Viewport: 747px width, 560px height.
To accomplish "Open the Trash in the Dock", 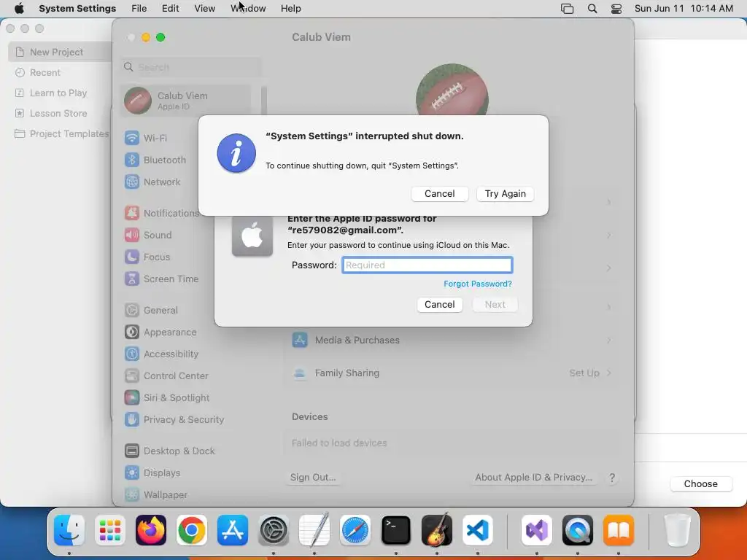I will [x=677, y=530].
